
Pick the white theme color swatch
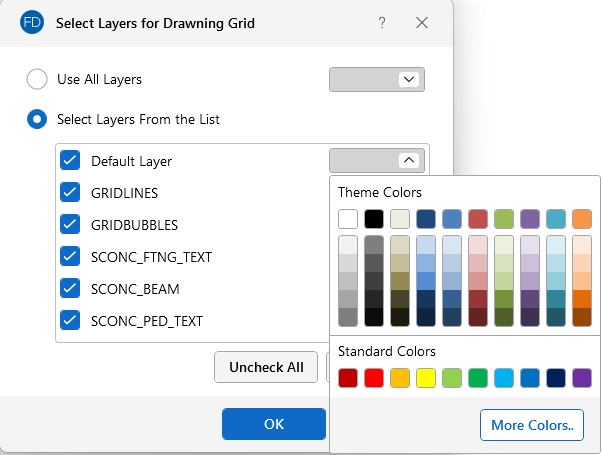click(348, 219)
